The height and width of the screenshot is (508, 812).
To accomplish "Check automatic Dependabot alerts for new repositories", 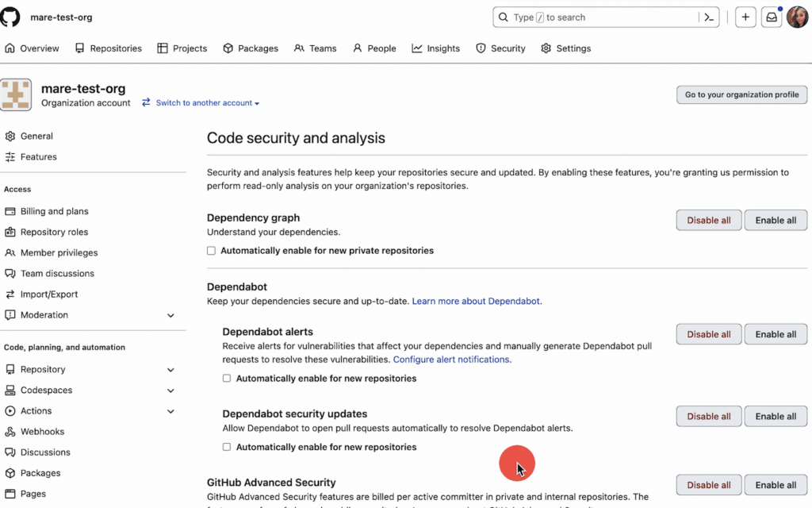I will tap(227, 379).
